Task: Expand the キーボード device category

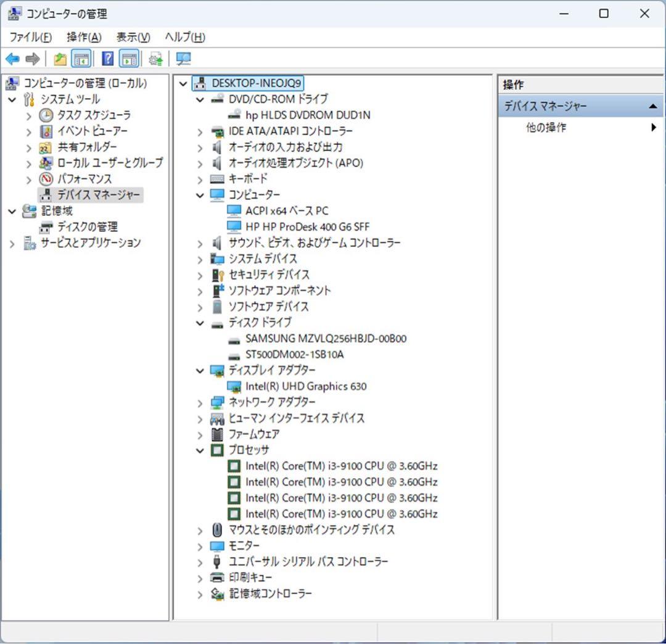Action: coord(199,179)
